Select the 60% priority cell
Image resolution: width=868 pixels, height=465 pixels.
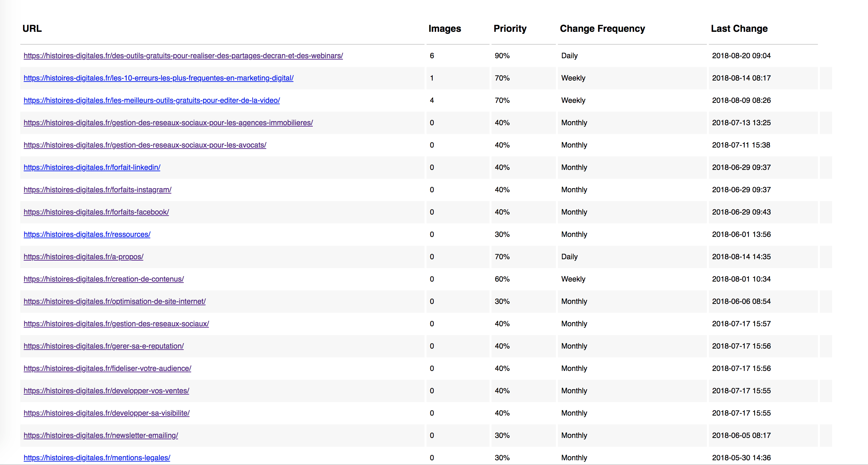click(x=502, y=279)
